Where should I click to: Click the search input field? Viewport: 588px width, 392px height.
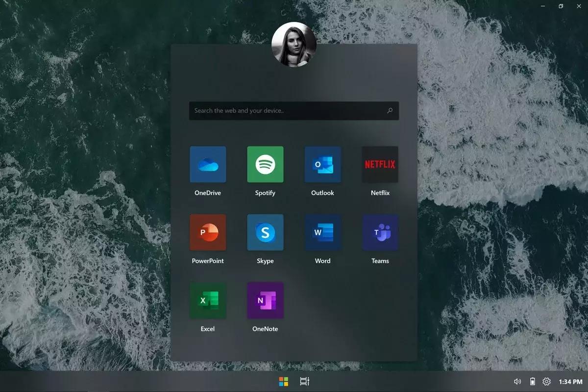284,111
